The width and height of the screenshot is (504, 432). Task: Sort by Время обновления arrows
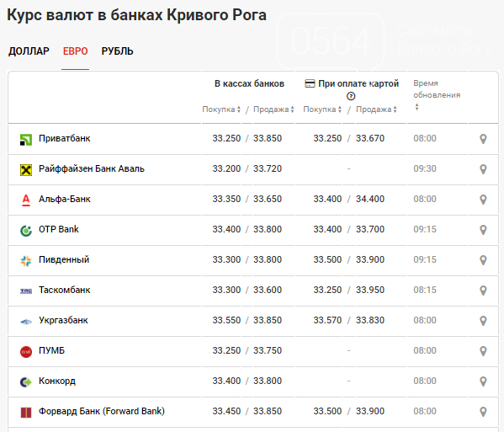click(x=416, y=107)
